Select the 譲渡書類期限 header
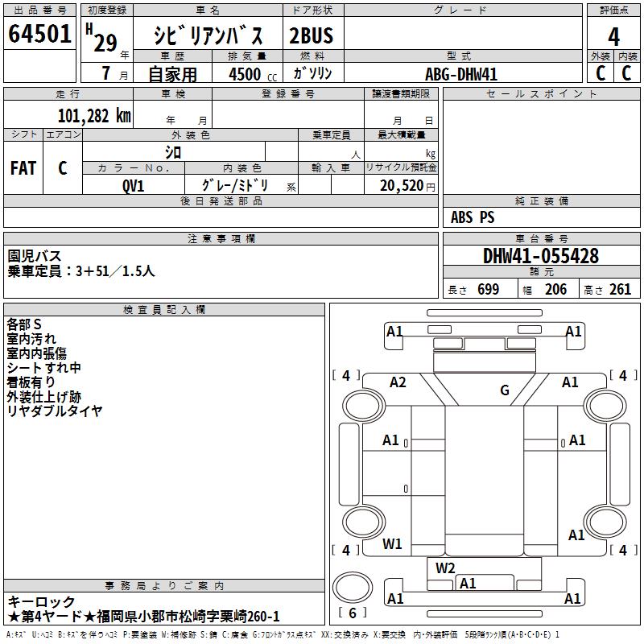The width and height of the screenshot is (644, 644). [401, 93]
